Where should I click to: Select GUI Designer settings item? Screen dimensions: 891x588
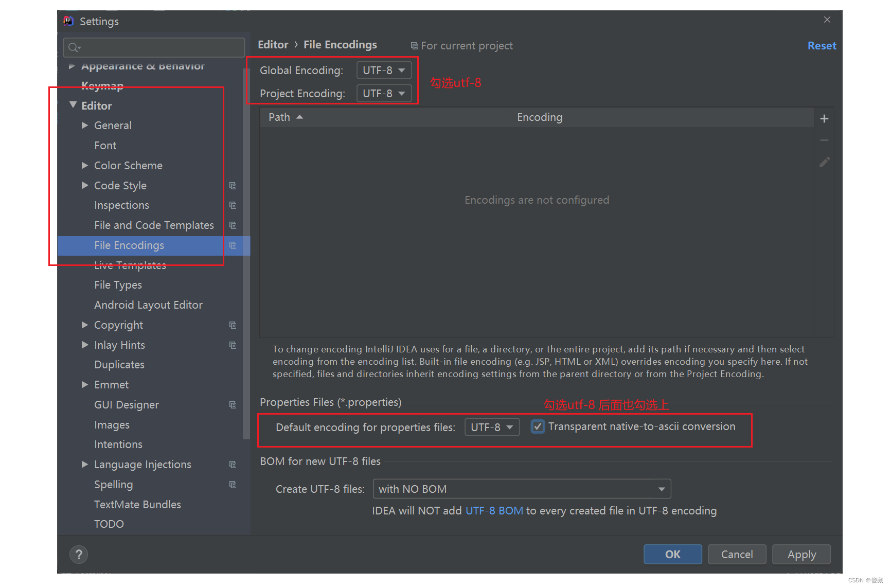pos(127,405)
